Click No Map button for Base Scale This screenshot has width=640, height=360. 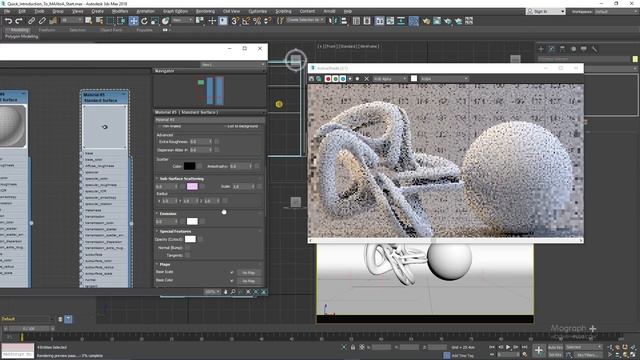click(x=249, y=273)
